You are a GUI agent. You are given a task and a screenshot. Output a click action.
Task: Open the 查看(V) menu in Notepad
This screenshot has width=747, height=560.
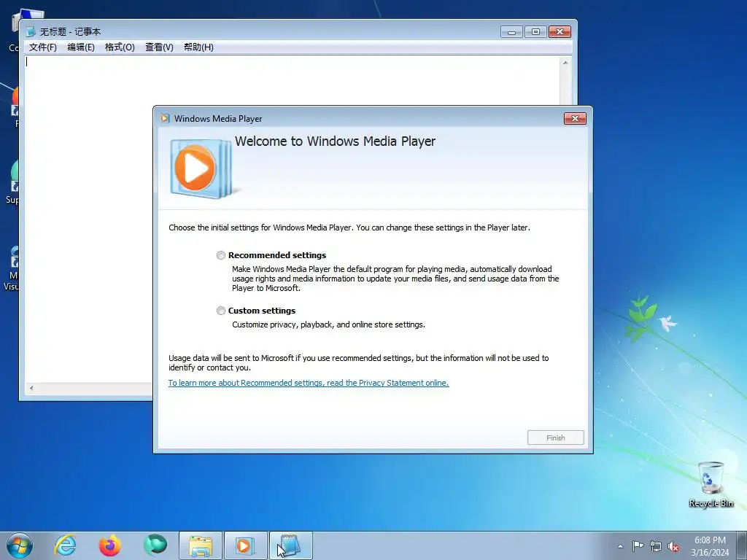point(159,47)
